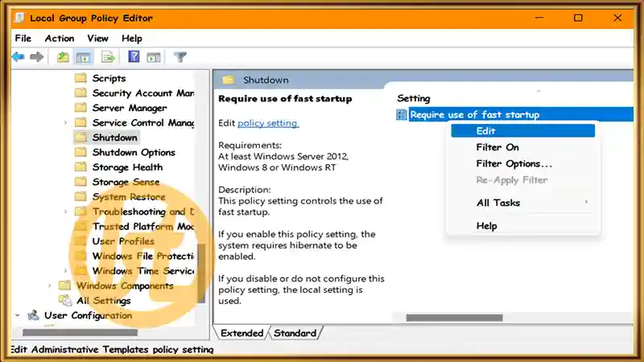644x362 pixels.
Task: Click the Local Group Policy Editor title icon
Action: pos(19,18)
